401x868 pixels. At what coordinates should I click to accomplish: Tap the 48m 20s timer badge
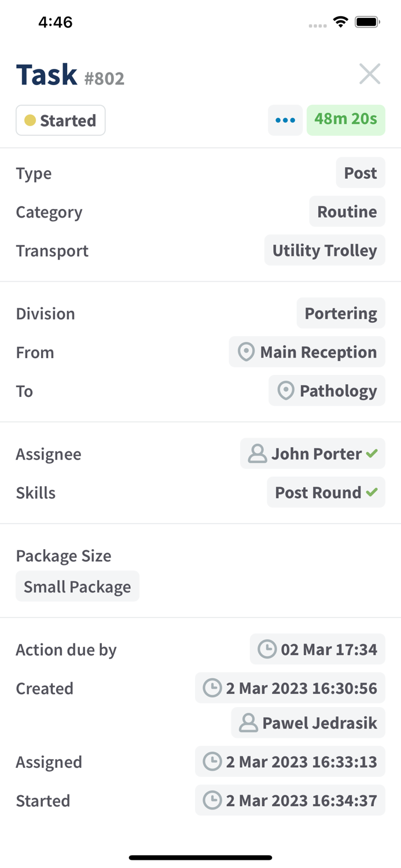(x=345, y=120)
